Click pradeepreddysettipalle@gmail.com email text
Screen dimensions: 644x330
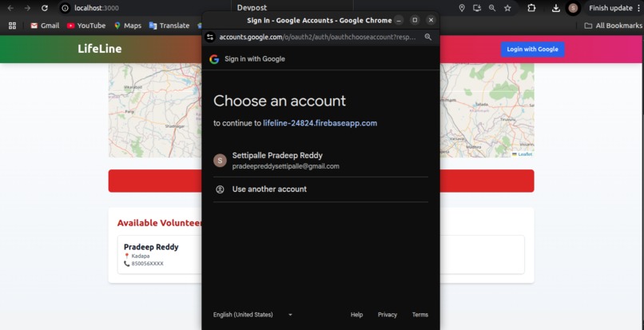pyautogui.click(x=285, y=166)
